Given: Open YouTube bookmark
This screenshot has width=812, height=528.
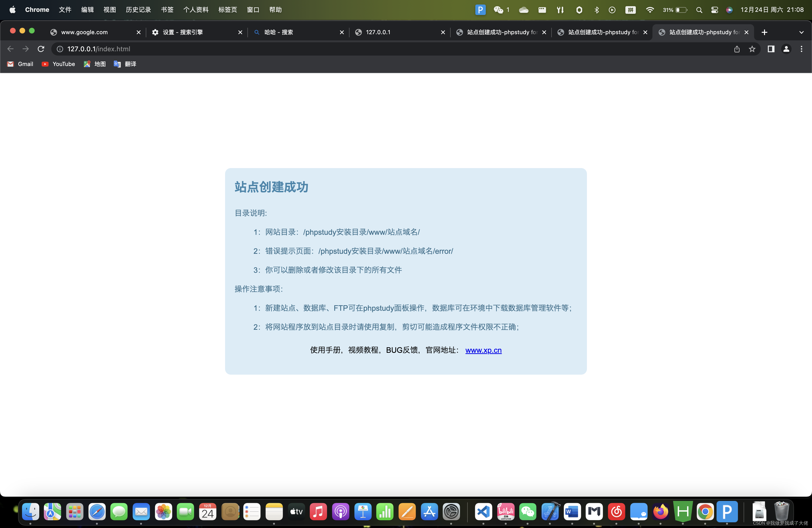Looking at the screenshot, I should 58,64.
